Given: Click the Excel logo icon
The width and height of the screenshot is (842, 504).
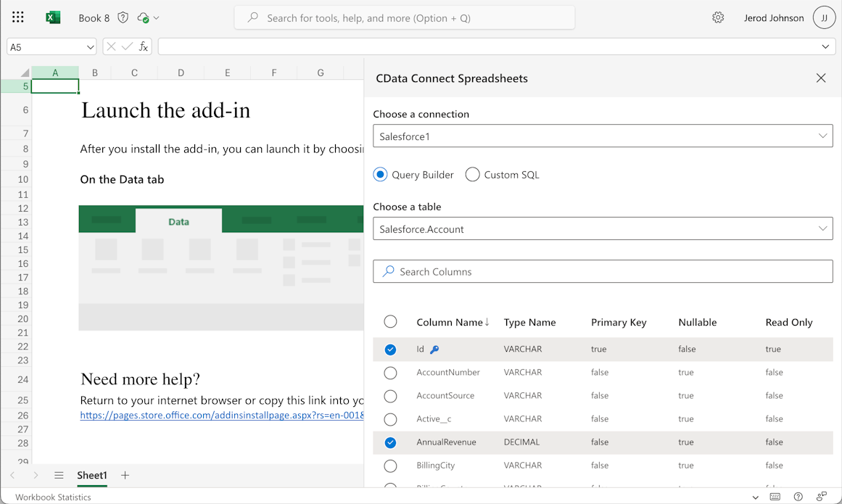Looking at the screenshot, I should tap(53, 17).
